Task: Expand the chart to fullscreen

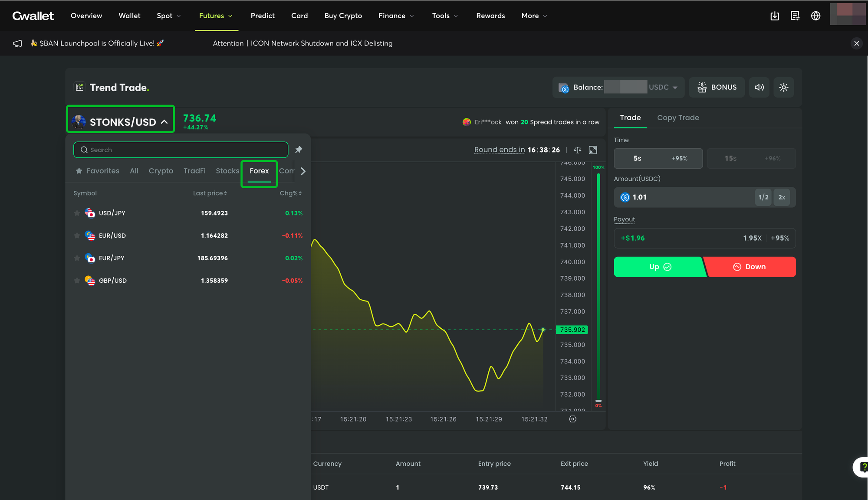Action: click(x=593, y=150)
